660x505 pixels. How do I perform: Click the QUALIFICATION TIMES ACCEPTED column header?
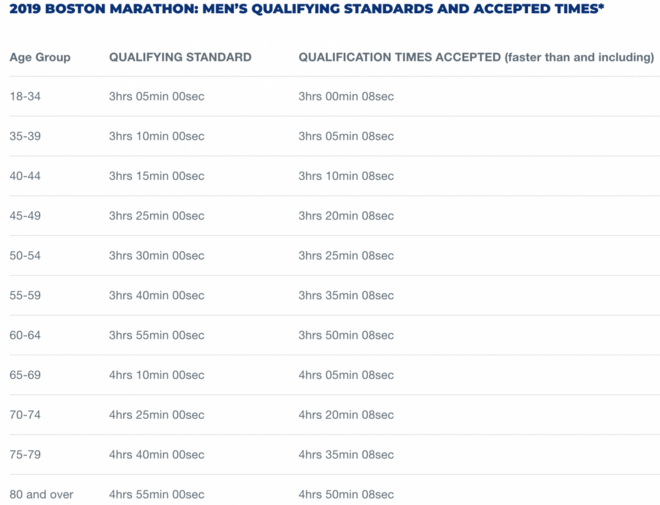tap(476, 57)
